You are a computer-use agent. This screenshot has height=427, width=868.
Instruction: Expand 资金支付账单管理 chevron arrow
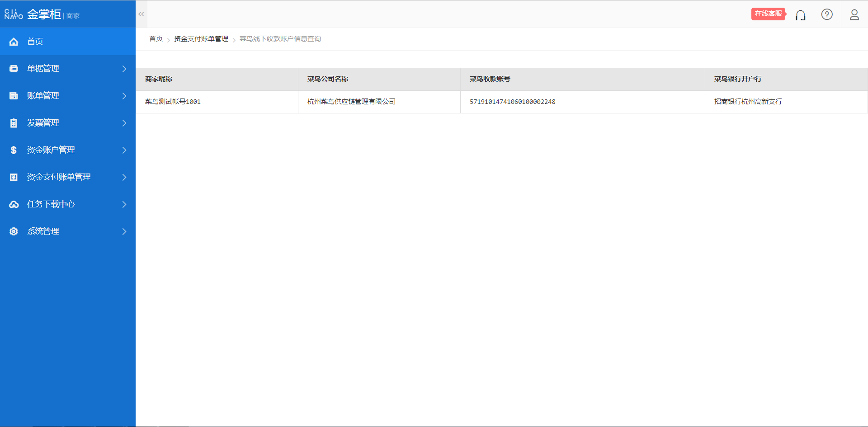124,177
